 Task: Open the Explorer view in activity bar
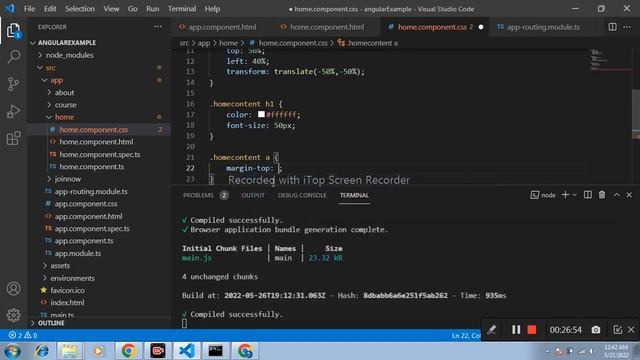coord(13,31)
